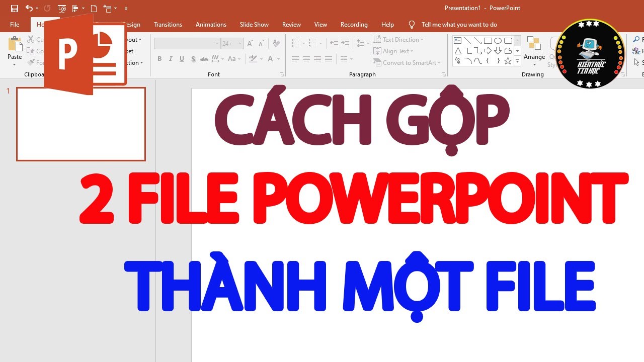The image size is (644, 362).
Task: Customize Quick Access Toolbar dropdown
Action: [126, 9]
